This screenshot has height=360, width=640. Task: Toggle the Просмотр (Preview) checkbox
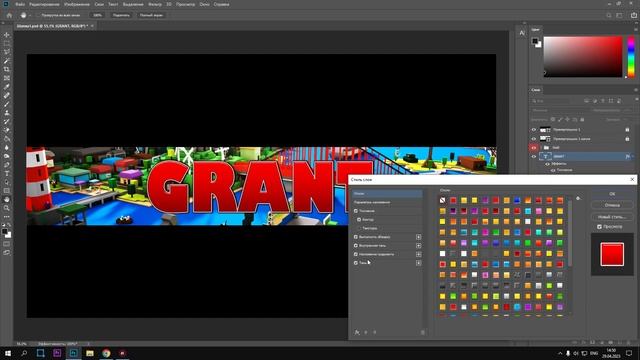click(x=599, y=227)
